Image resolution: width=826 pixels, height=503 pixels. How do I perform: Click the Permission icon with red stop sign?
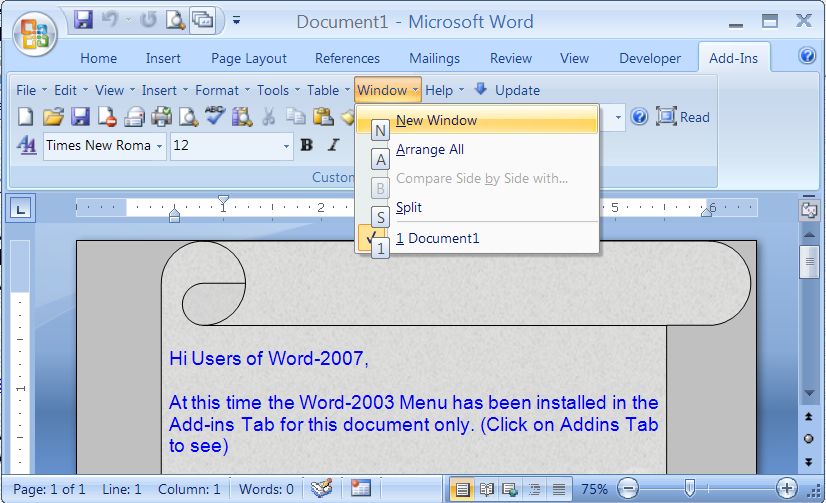[107, 116]
